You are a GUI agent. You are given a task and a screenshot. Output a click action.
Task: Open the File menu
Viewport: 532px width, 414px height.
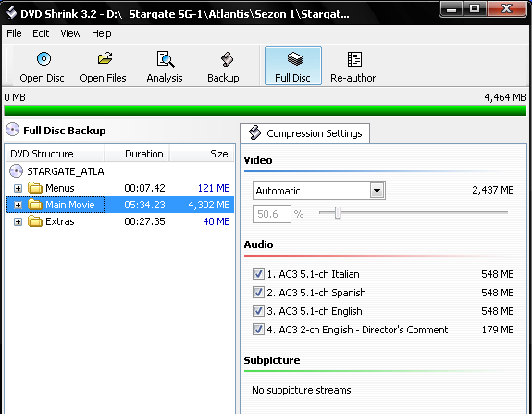pyautogui.click(x=14, y=33)
